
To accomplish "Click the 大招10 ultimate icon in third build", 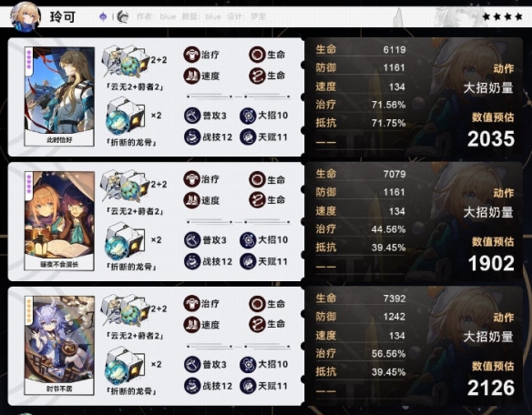I will coord(248,364).
